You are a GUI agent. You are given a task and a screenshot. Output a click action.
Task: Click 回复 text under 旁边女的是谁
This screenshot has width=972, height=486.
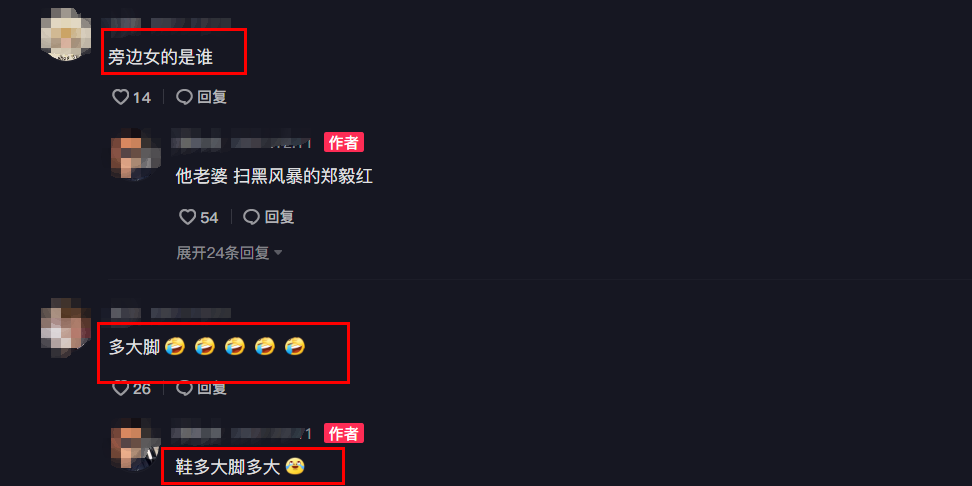pyautogui.click(x=212, y=97)
